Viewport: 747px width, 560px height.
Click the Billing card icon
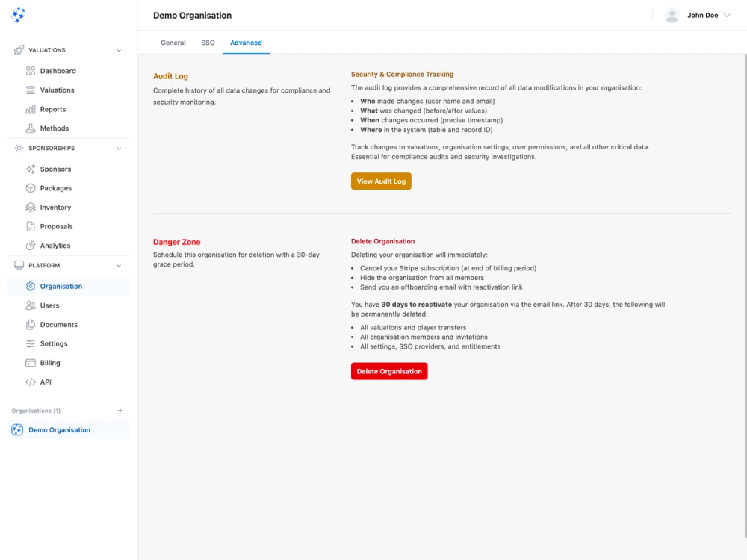pos(31,363)
